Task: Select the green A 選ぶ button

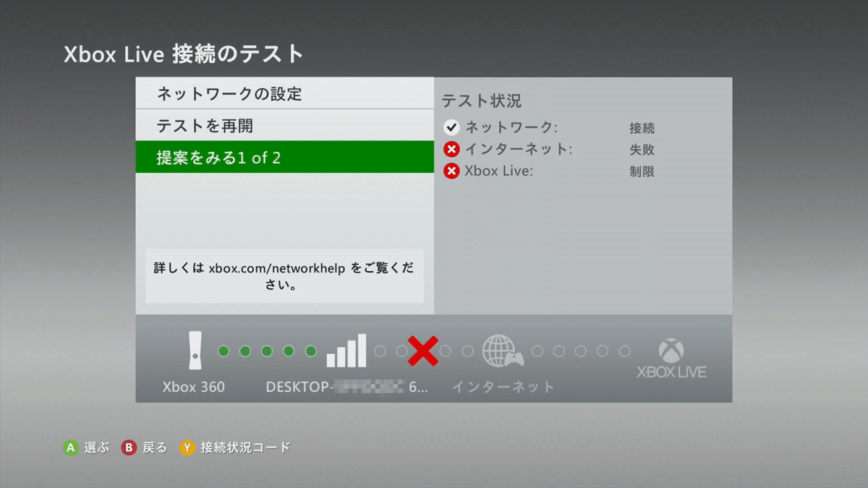Action: click(x=85, y=448)
